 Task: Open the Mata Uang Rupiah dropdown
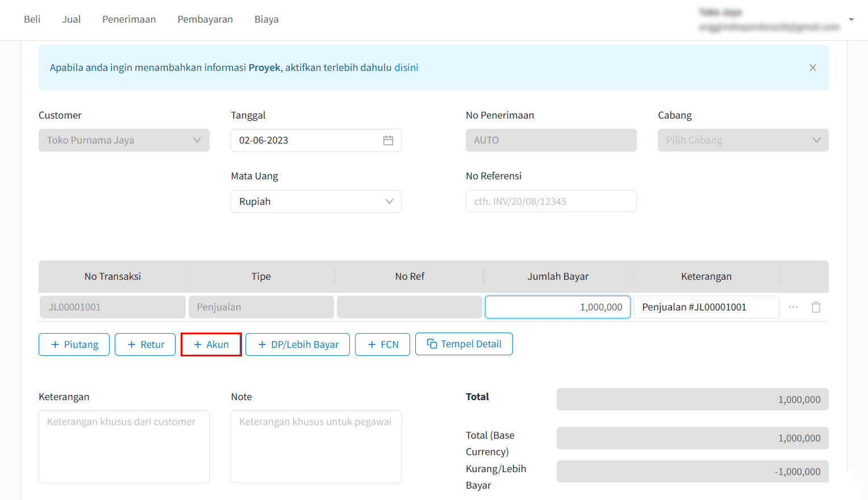tap(316, 201)
